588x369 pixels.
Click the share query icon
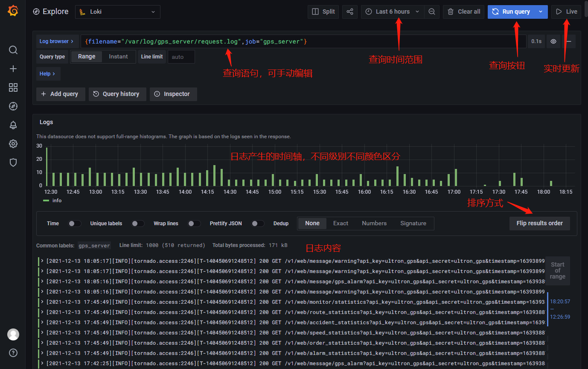click(x=349, y=12)
